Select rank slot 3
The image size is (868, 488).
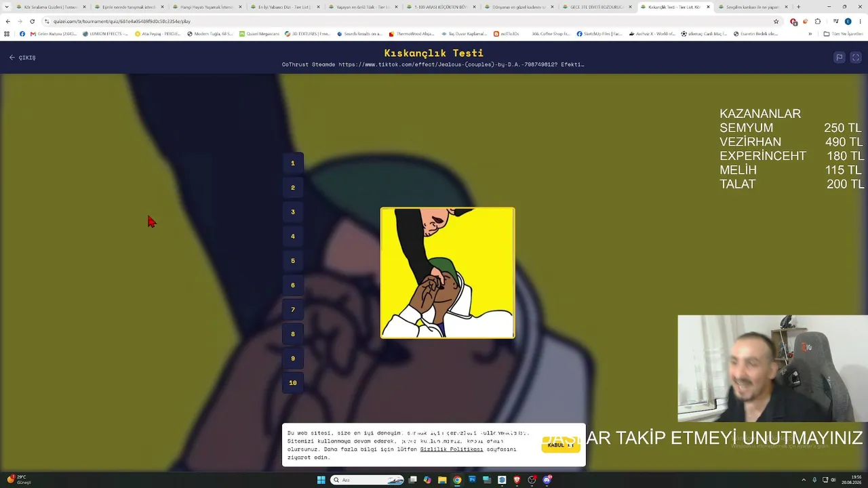(293, 212)
